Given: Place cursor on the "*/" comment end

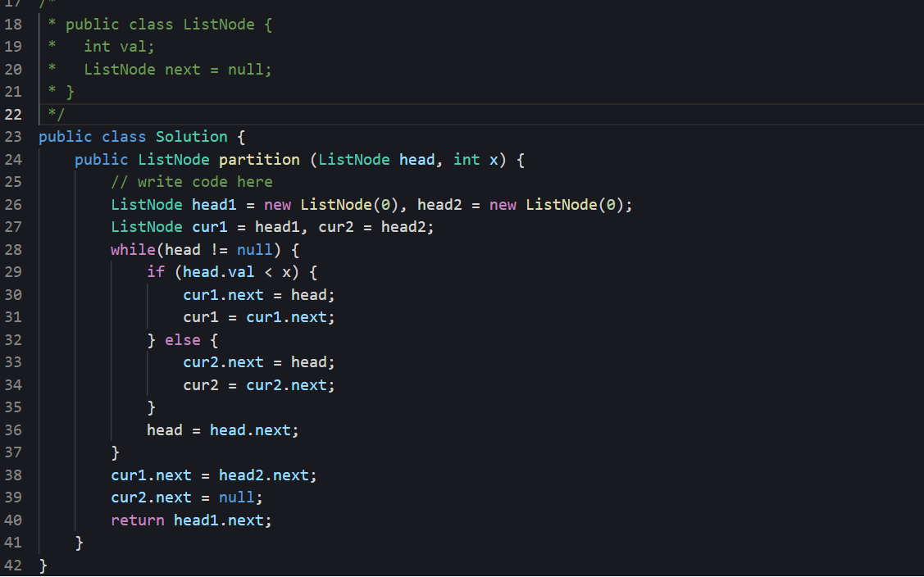Looking at the screenshot, I should [57, 115].
